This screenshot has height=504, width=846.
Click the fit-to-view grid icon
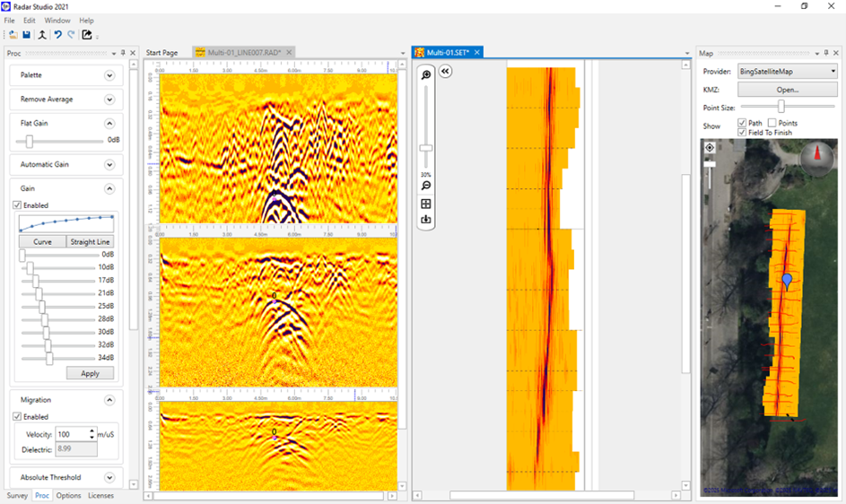coord(426,204)
